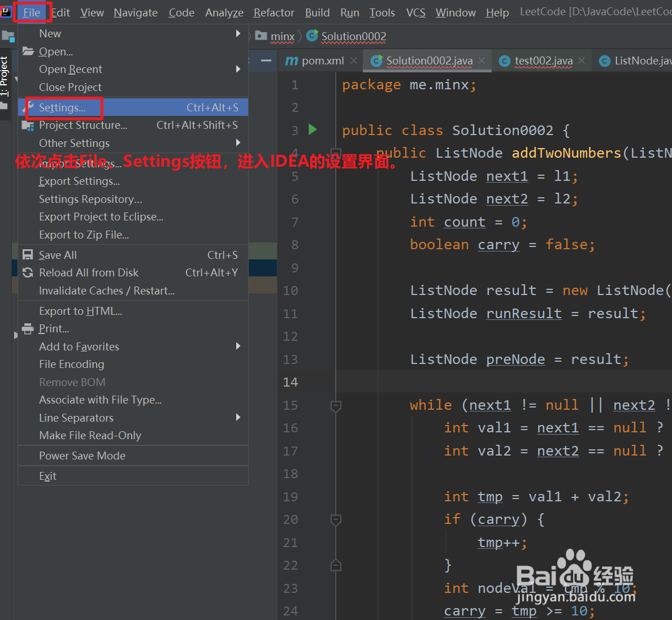This screenshot has width=672, height=620.
Task: Click the floppy disk Save All icon
Action: coord(28,255)
